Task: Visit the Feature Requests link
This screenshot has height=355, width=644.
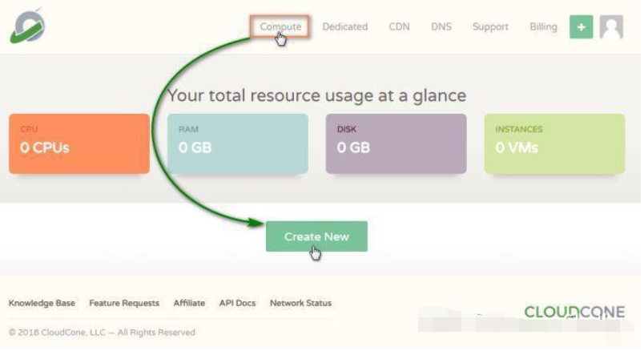Action: coord(124,303)
